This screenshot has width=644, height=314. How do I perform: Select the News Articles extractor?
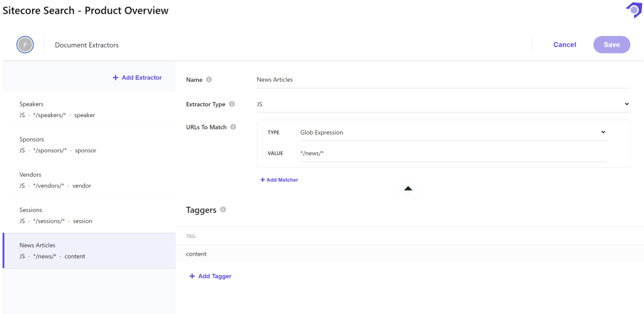click(x=89, y=250)
